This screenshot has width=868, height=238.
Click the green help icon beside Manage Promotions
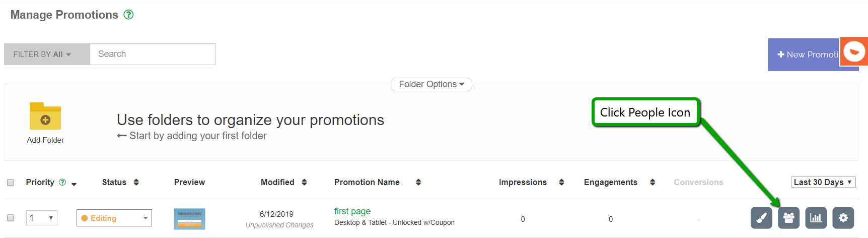(129, 15)
